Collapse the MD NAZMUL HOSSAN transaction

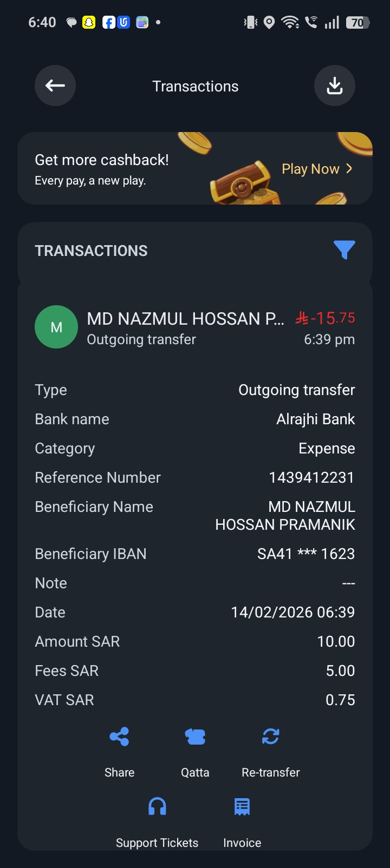pyautogui.click(x=185, y=319)
